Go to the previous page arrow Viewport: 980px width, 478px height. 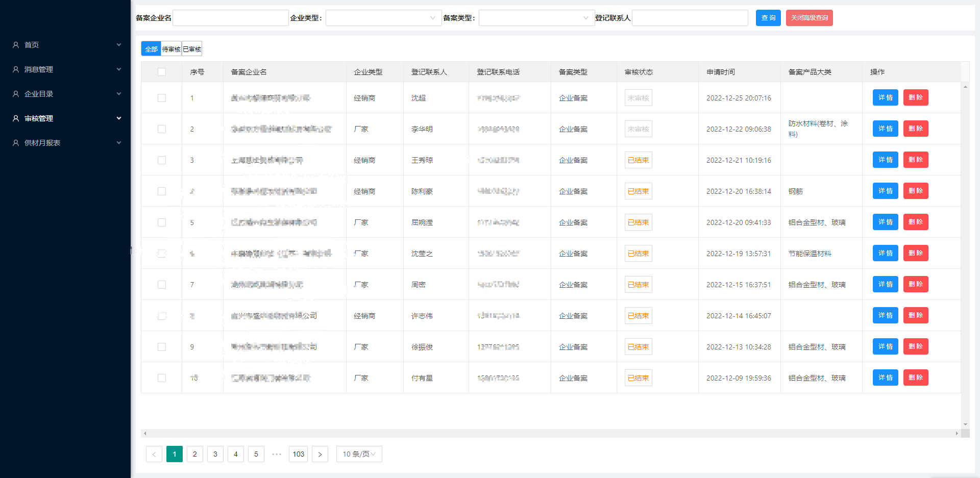pos(154,454)
